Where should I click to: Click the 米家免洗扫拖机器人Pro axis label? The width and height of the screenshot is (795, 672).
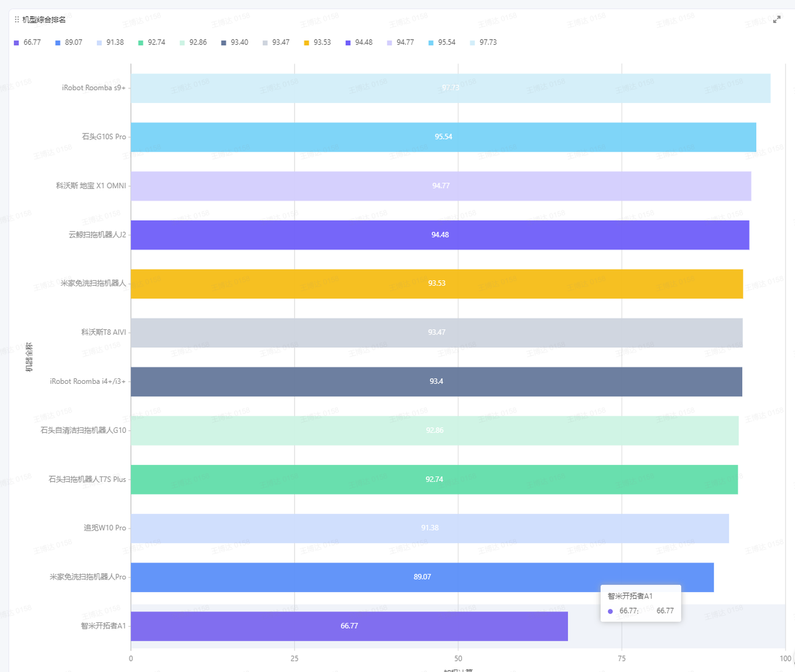tap(88, 577)
